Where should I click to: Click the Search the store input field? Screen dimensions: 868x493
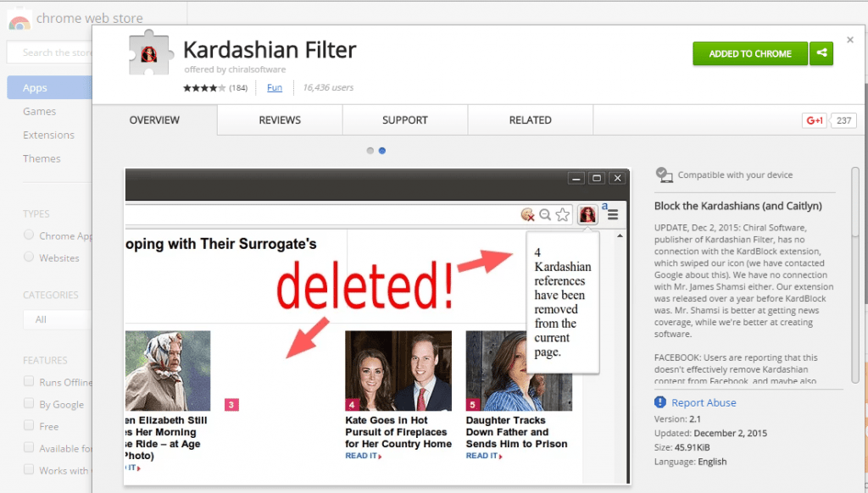[50, 53]
